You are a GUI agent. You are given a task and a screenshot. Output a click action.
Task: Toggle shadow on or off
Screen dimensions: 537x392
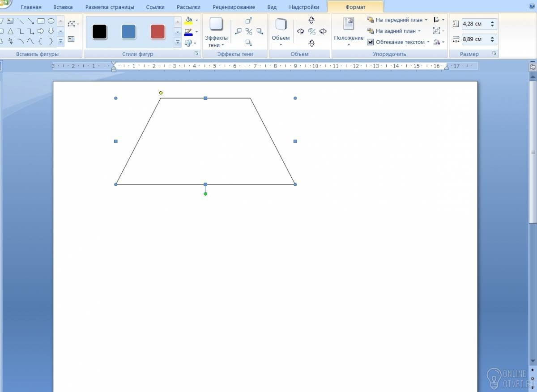249,31
